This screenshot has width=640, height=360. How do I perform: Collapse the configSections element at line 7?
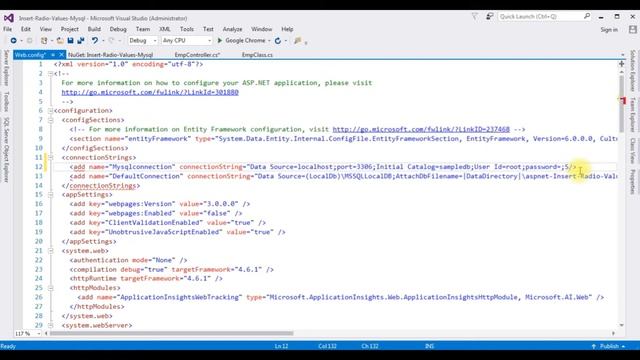pyautogui.click(x=50, y=120)
